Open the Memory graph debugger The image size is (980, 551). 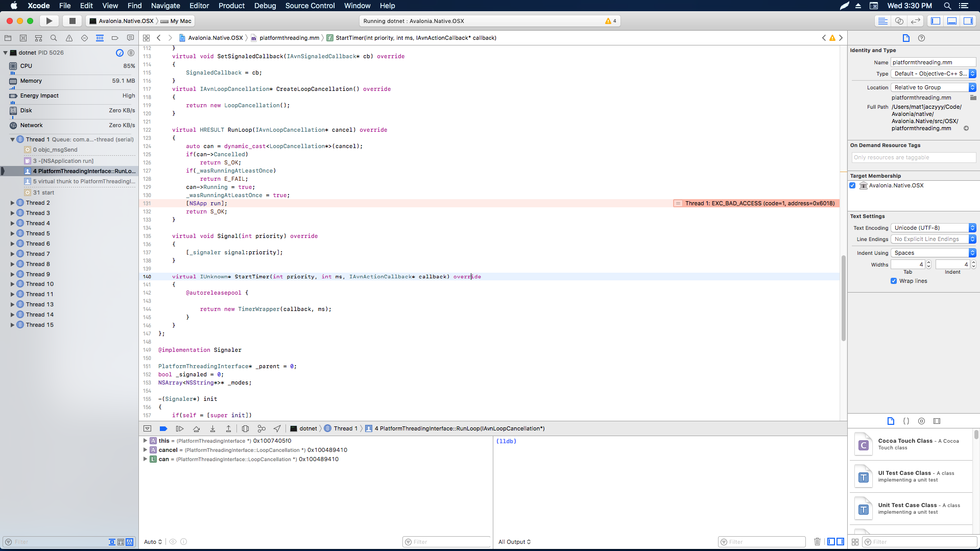261,428
